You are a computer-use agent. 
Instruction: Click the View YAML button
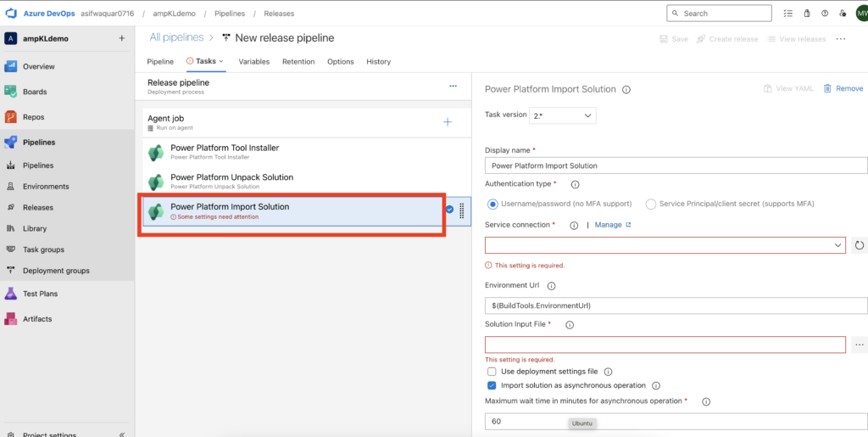788,88
